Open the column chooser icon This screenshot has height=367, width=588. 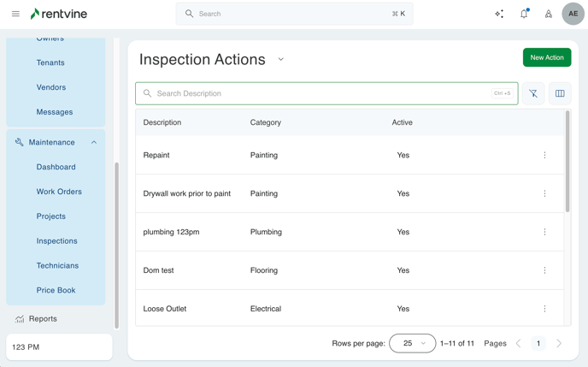[560, 93]
